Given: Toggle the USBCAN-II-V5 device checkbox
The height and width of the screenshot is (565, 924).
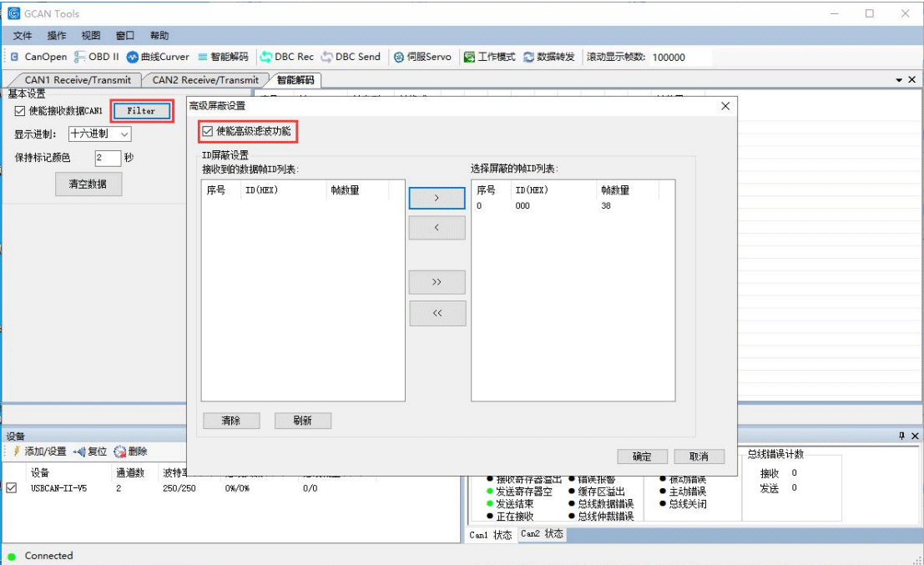Looking at the screenshot, I should pyautogui.click(x=12, y=488).
